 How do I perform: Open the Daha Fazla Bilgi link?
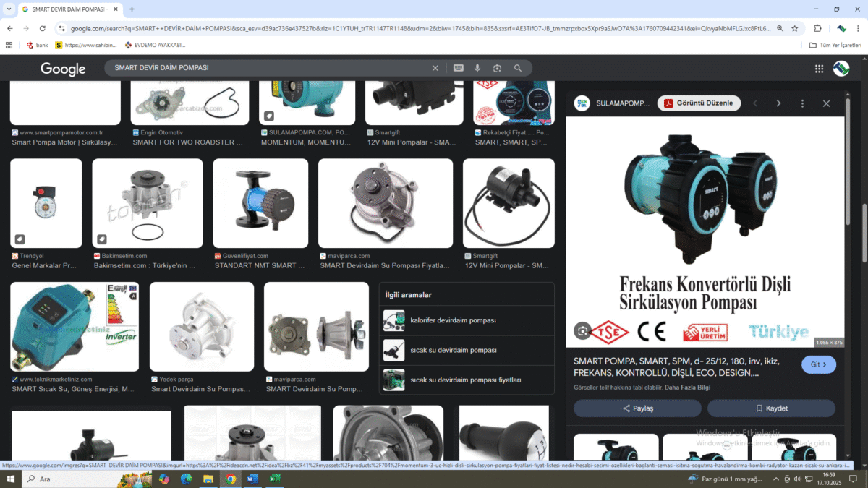point(688,388)
